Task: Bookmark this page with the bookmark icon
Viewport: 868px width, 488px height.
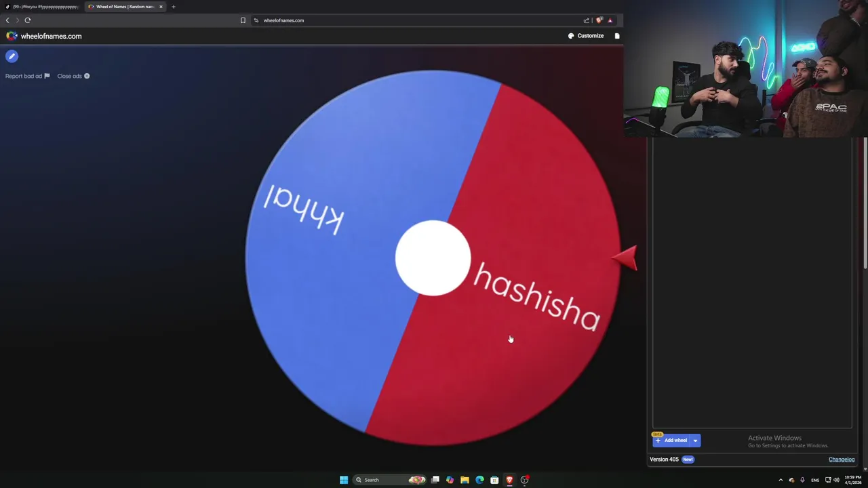Action: (243, 20)
